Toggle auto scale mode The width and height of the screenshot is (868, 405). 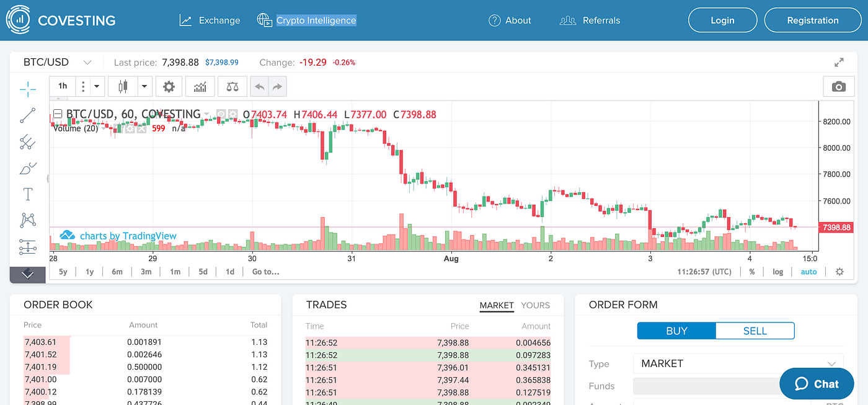[808, 272]
